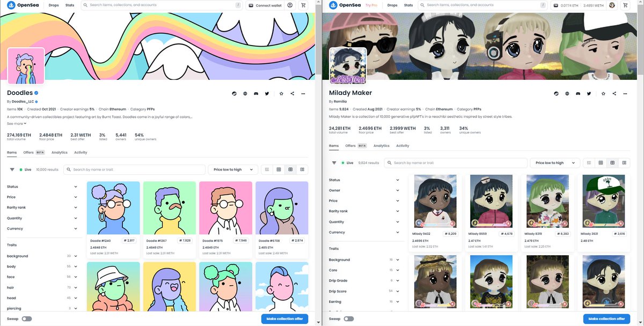
Task: Open Twitter icon on Milady Maker page
Action: [x=589, y=93]
